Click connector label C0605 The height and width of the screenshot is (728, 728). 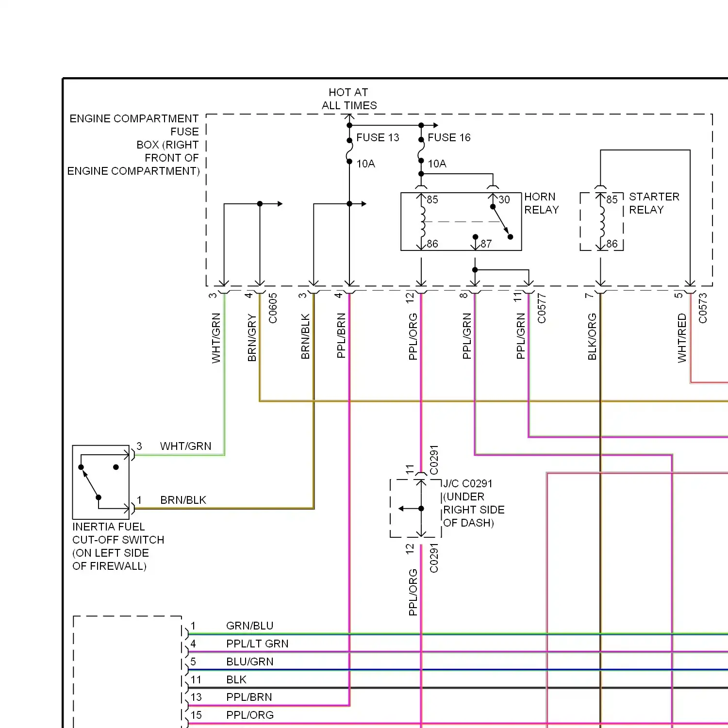click(273, 308)
